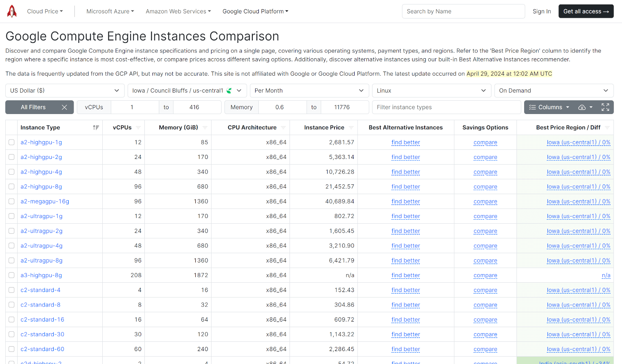
Task: Open the Microsoft Azure menu
Action: pos(110,11)
